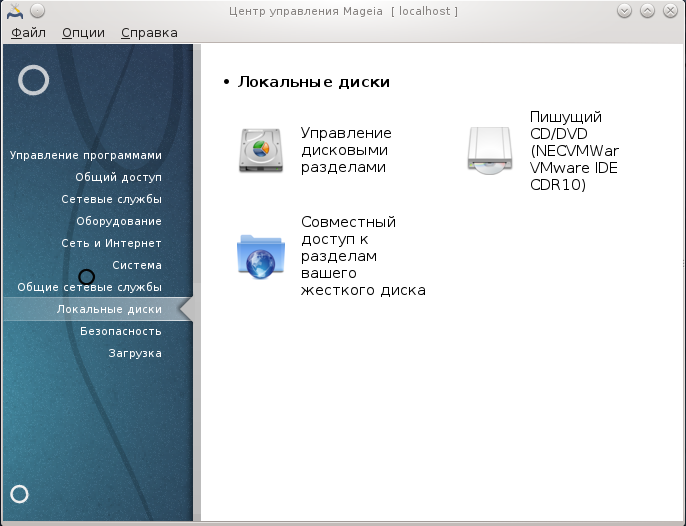This screenshot has width=686, height=526.
Task: Open the Опции menu
Action: 83,33
